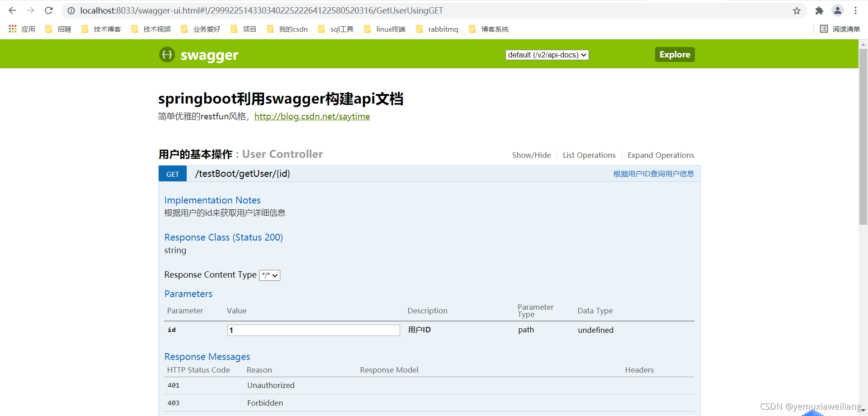Open the 我的csdn bookmark folder

[x=288, y=29]
